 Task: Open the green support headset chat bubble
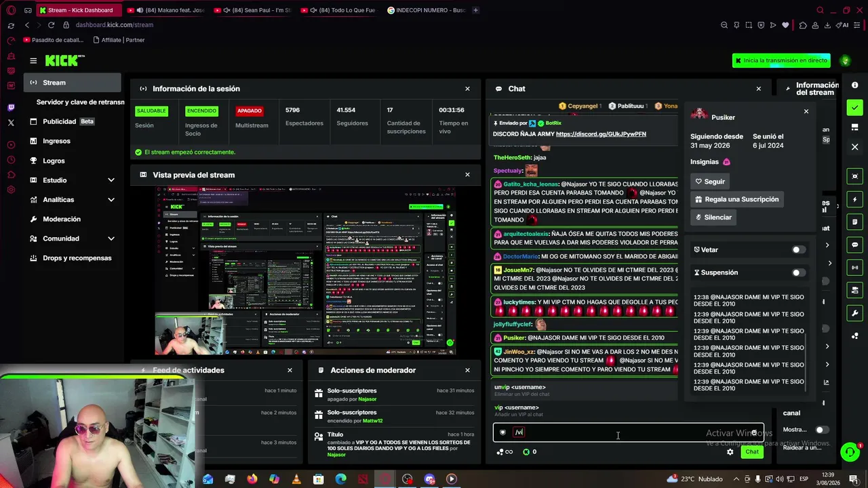pos(850,451)
